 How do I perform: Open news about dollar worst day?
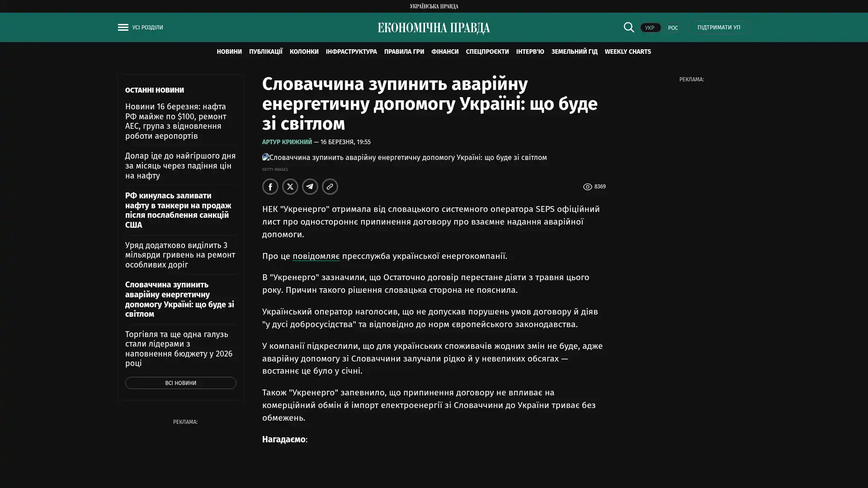(180, 166)
